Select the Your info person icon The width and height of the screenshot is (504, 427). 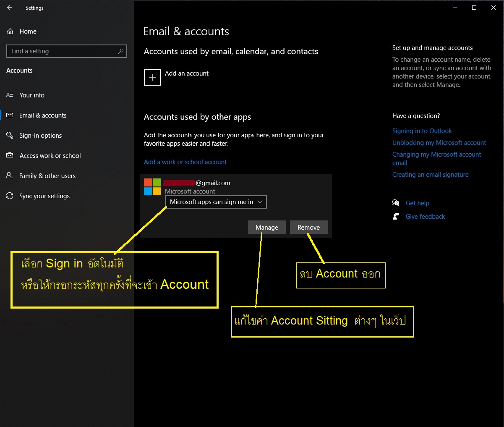10,95
